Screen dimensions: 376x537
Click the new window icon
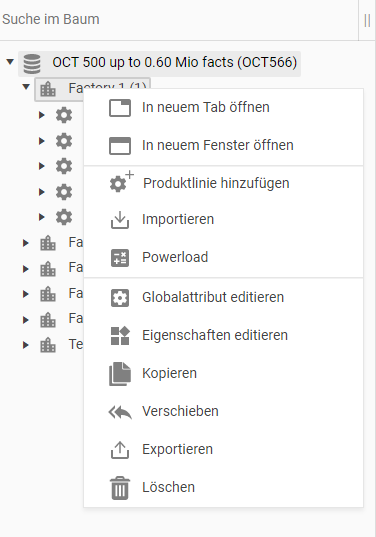(120, 146)
